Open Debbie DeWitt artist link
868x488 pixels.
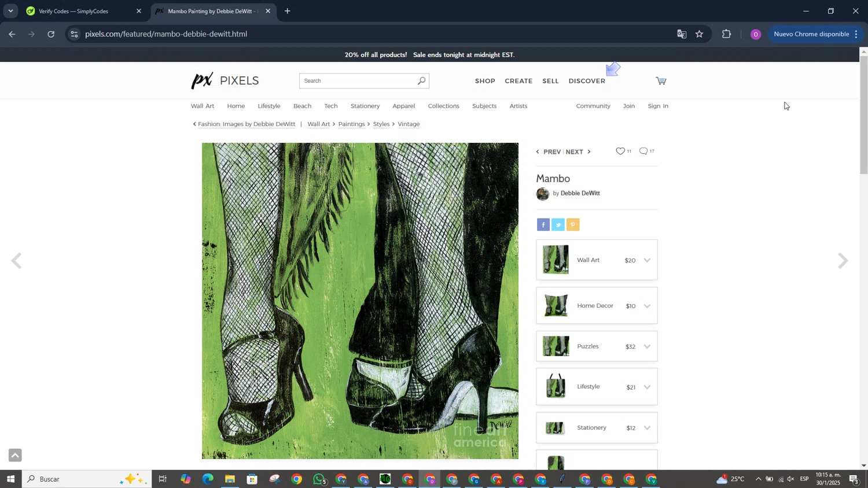580,194
